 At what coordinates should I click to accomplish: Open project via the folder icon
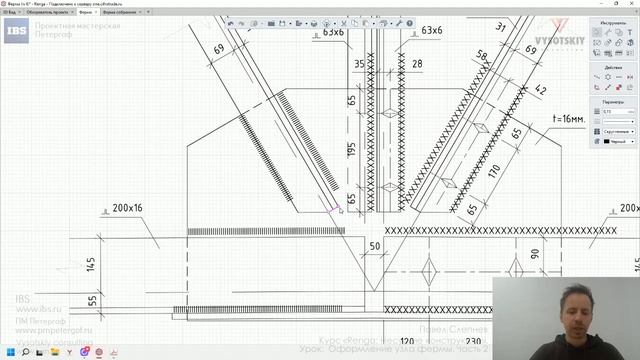271,24
